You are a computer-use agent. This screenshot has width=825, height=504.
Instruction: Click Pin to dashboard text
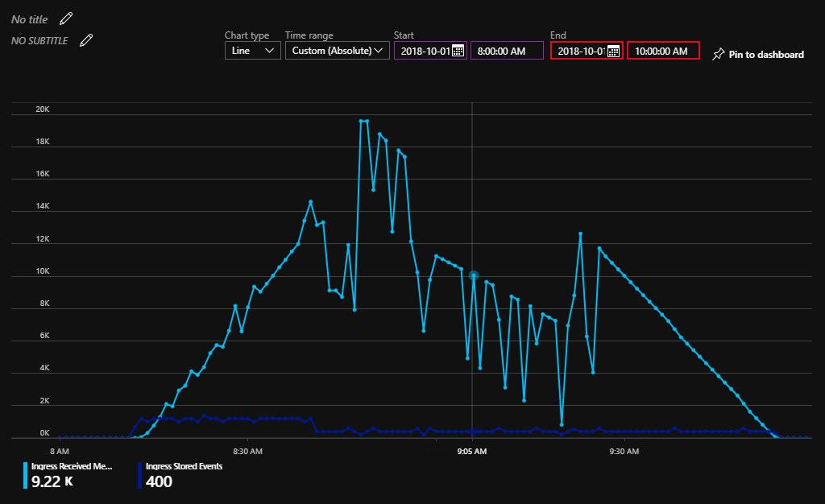pos(766,55)
